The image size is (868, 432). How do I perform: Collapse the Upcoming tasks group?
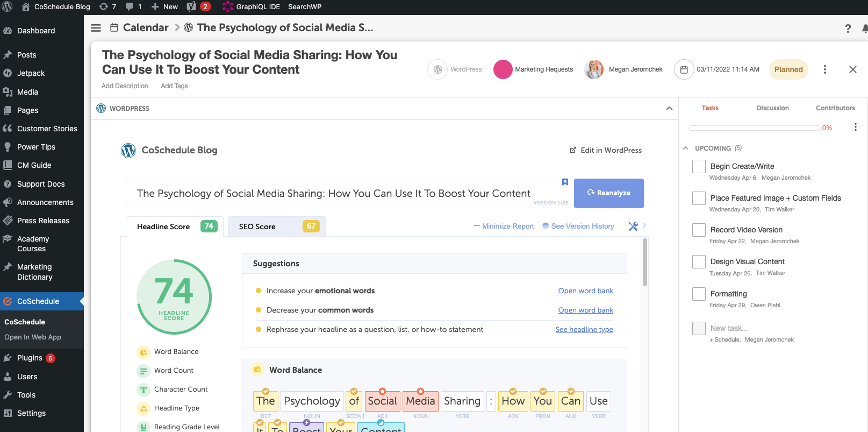coord(686,148)
